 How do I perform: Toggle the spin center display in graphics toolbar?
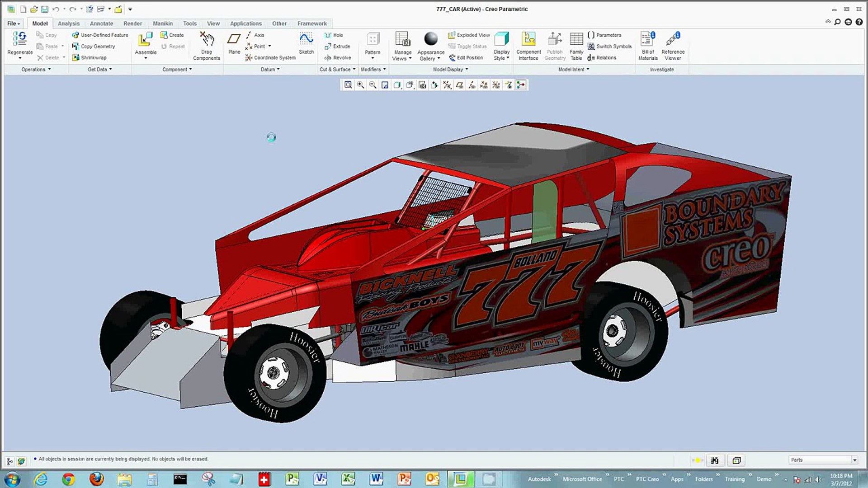521,85
